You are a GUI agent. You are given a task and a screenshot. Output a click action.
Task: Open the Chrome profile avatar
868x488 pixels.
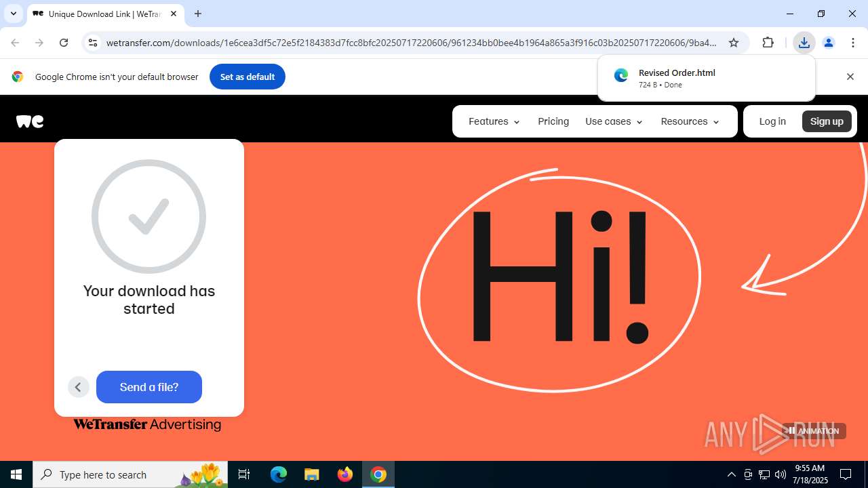pos(828,43)
